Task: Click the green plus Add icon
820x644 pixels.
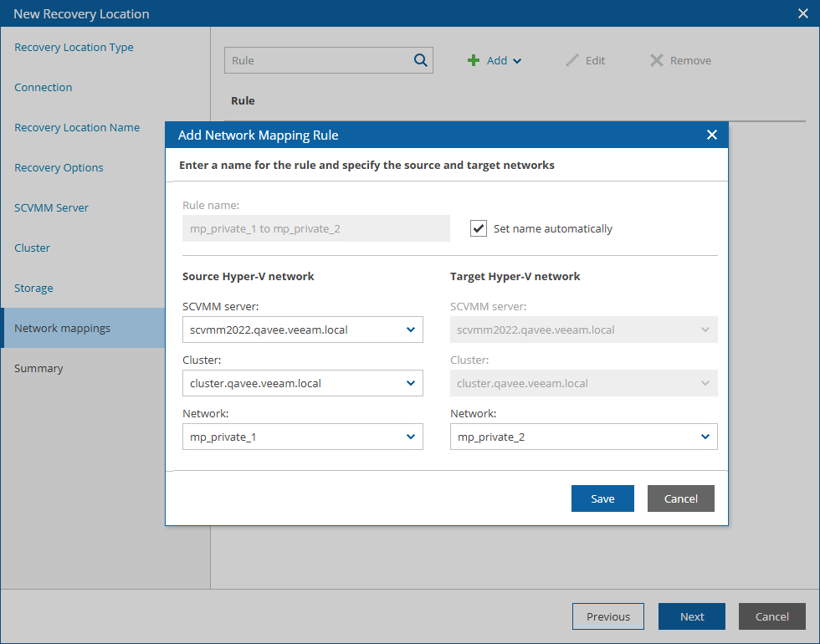Action: tap(474, 60)
